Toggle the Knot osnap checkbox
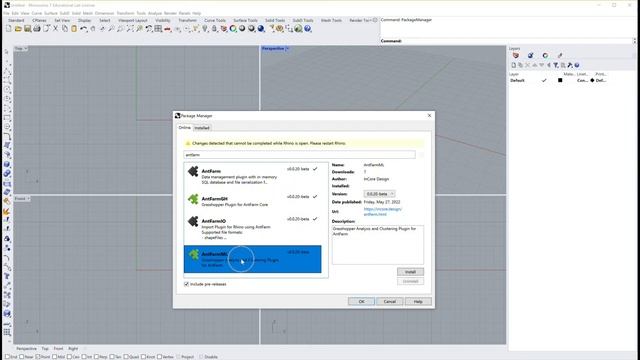This screenshot has width=640, height=360. 143,357
